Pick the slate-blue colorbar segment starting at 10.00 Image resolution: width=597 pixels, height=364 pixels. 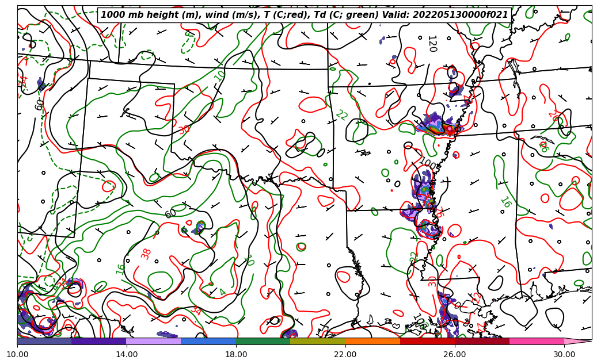pos(44,341)
